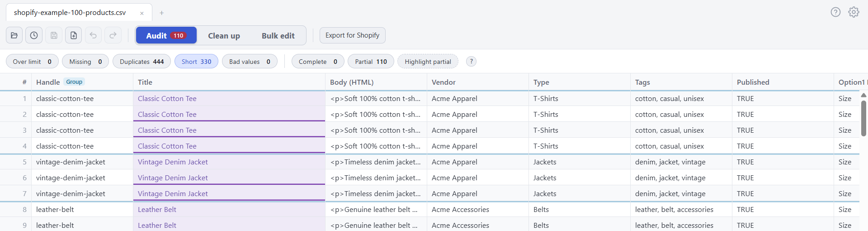Image resolution: width=868 pixels, height=231 pixels.
Task: Open recent files history clock icon
Action: (x=34, y=35)
